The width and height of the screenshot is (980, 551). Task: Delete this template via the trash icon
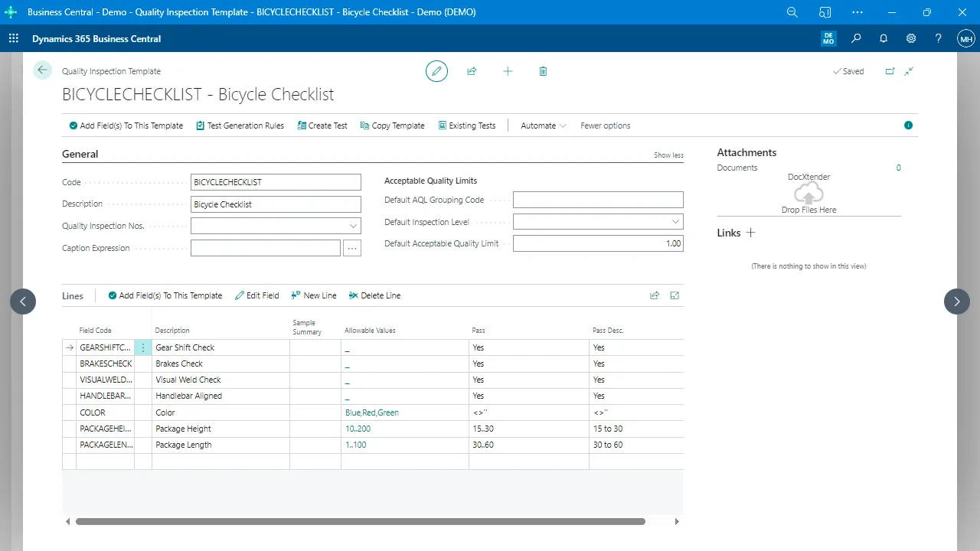[x=543, y=70]
